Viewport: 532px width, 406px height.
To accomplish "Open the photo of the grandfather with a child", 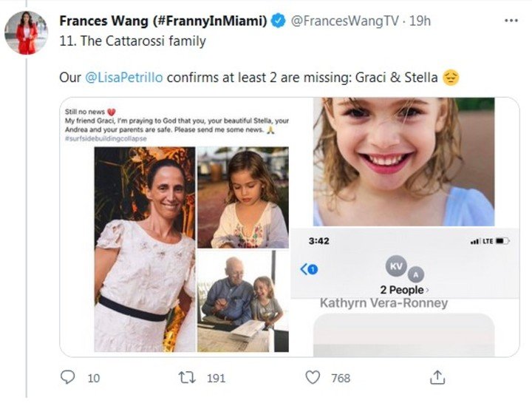I will (242, 301).
